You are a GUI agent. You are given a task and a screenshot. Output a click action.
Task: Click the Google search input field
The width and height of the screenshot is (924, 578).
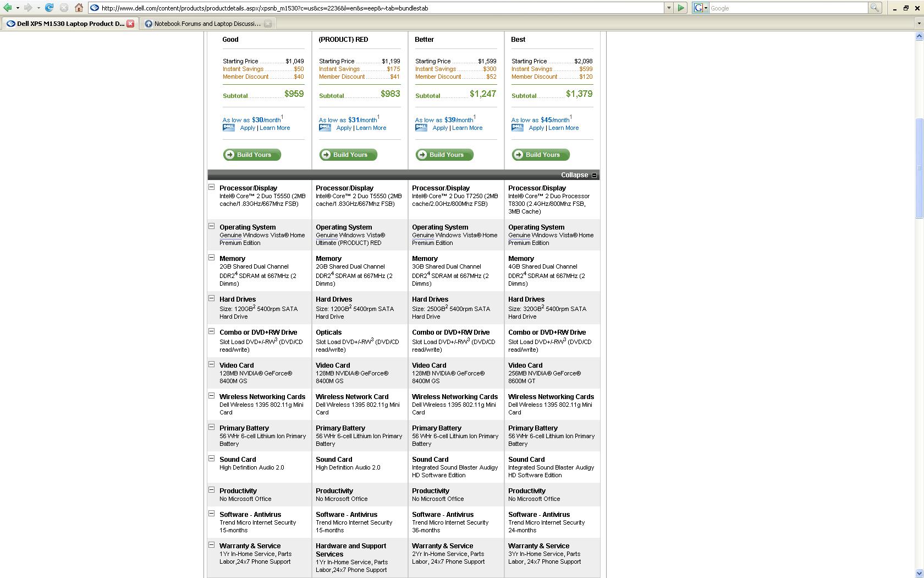[788, 8]
